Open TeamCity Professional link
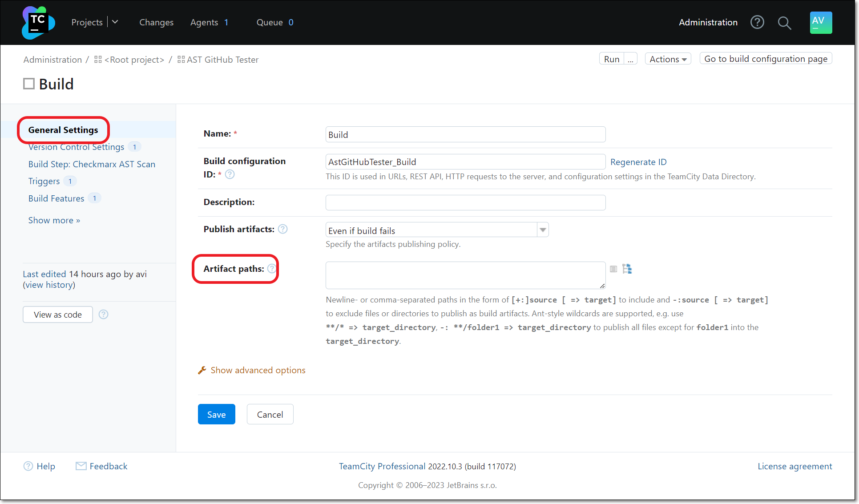 [x=382, y=466]
